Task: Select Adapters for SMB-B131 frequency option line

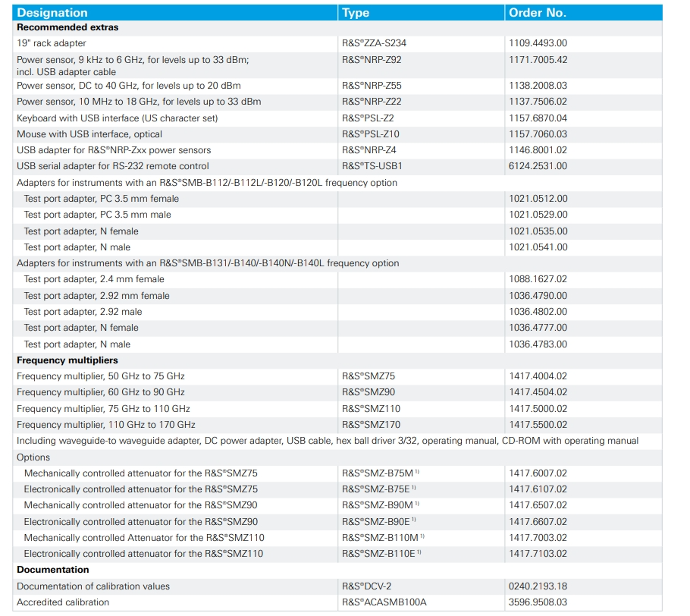Action: tap(208, 263)
